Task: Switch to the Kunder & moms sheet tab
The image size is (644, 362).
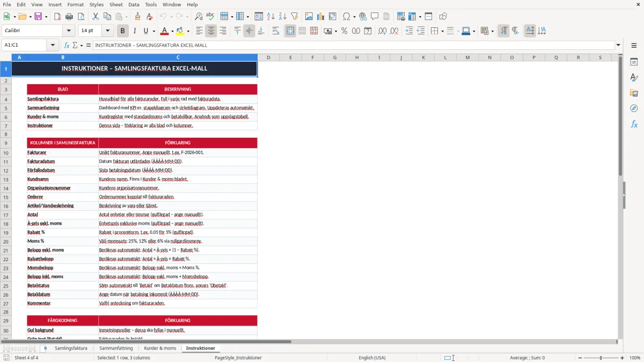Action: tap(160, 348)
